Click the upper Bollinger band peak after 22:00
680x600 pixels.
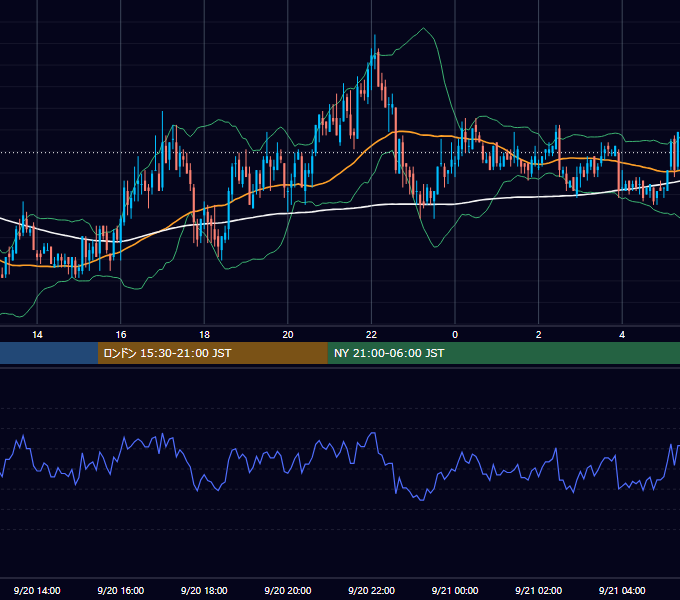424,29
